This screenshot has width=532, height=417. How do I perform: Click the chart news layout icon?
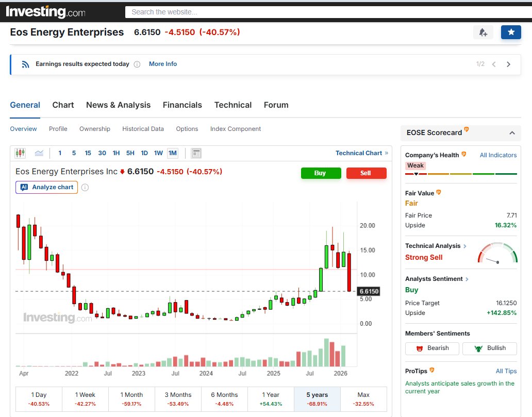196,154
